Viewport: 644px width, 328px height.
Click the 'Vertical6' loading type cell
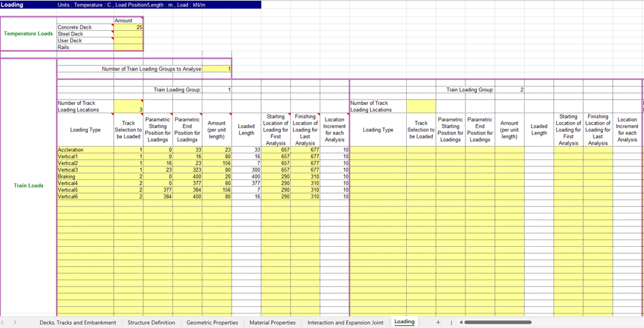pos(85,196)
